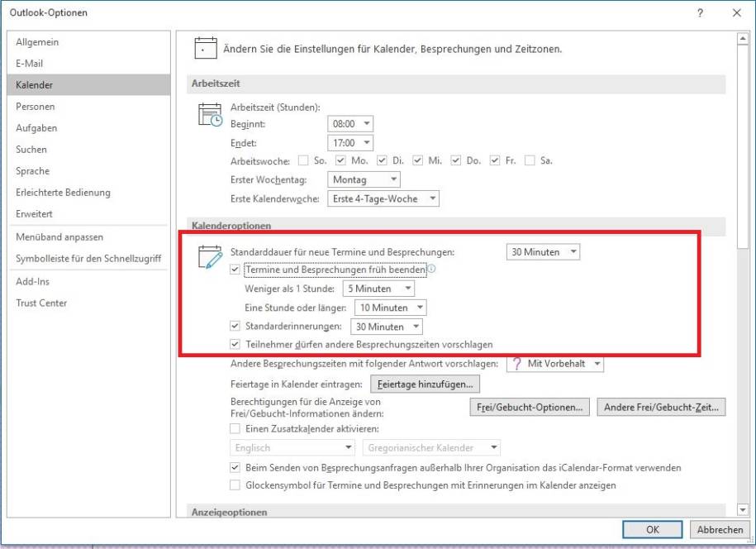Click the info icon beside früh beenden
756x549 pixels.
click(x=432, y=269)
